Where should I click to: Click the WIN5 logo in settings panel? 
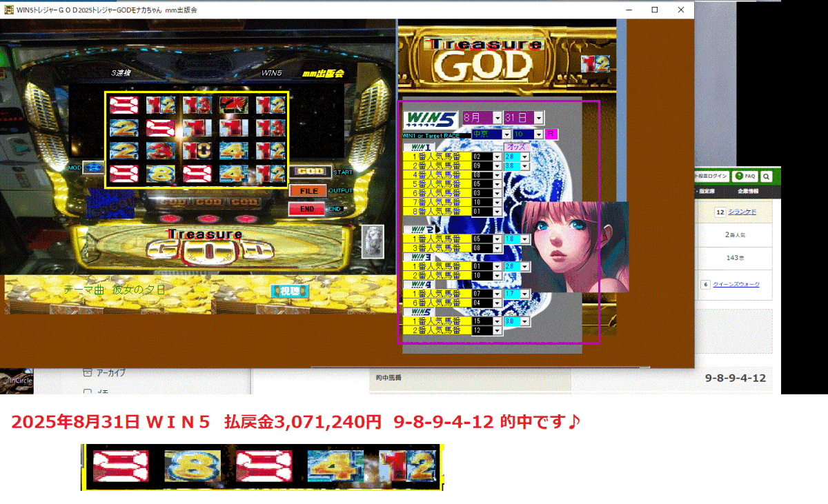tap(431, 119)
